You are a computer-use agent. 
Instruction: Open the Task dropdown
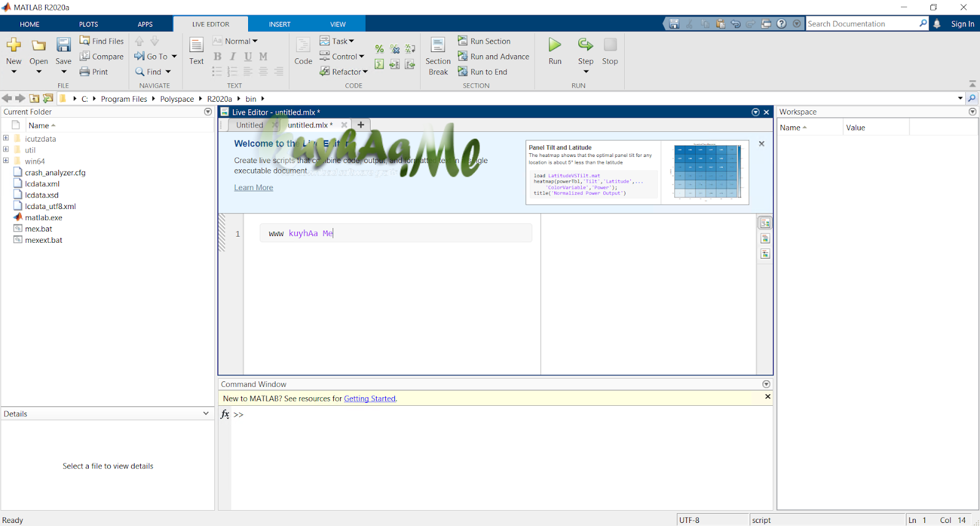pyautogui.click(x=337, y=41)
